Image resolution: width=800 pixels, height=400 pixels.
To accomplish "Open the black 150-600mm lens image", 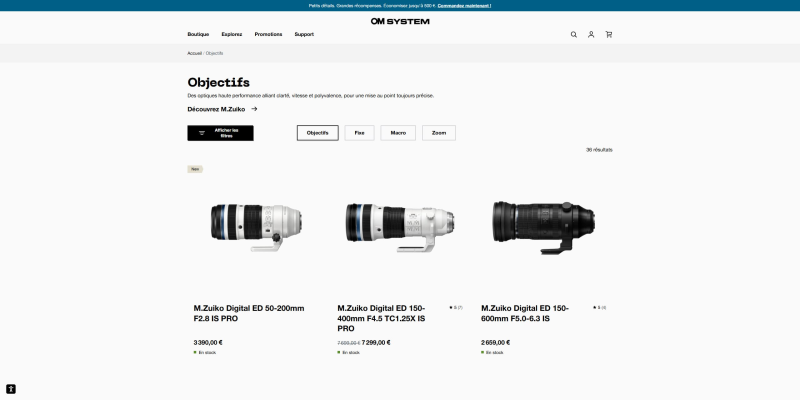I will [544, 228].
